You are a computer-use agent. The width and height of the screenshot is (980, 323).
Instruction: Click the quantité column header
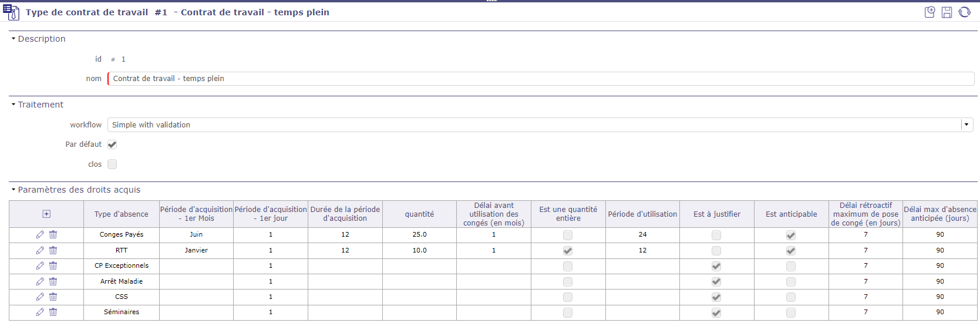419,214
